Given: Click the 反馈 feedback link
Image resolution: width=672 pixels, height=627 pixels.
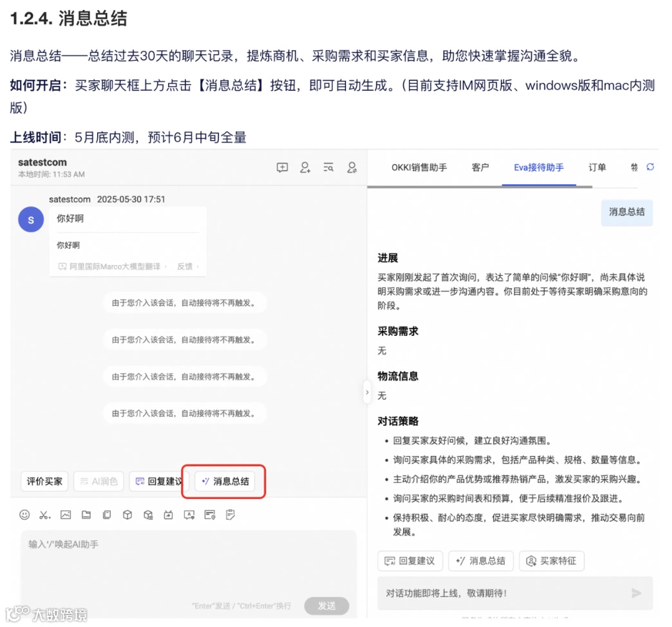Looking at the screenshot, I should click(x=185, y=267).
